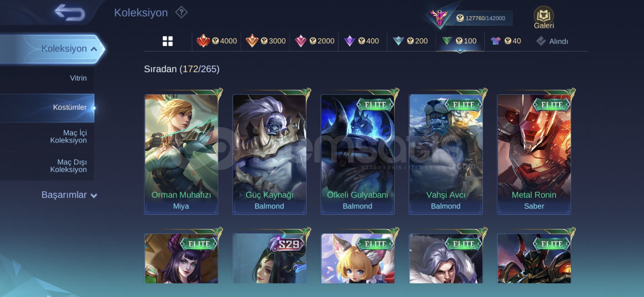This screenshot has width=644, height=297.
Task: Open the Galeri icon
Action: (x=544, y=18)
